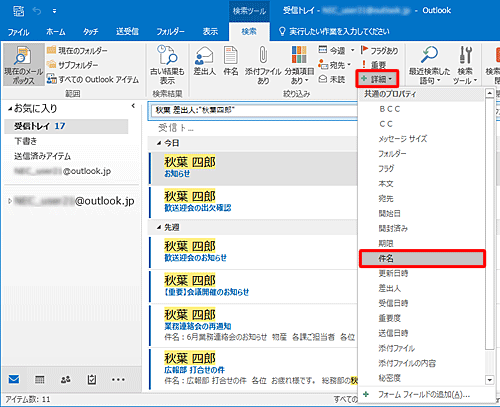Screen dimensions: 500x407
Task: Open the お知らせ email from 秋葉 四郎
Action: pyautogui.click(x=253, y=168)
